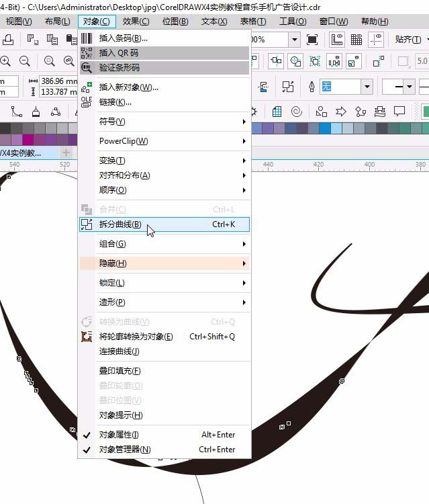Open the 效果(C) menu

136,22
